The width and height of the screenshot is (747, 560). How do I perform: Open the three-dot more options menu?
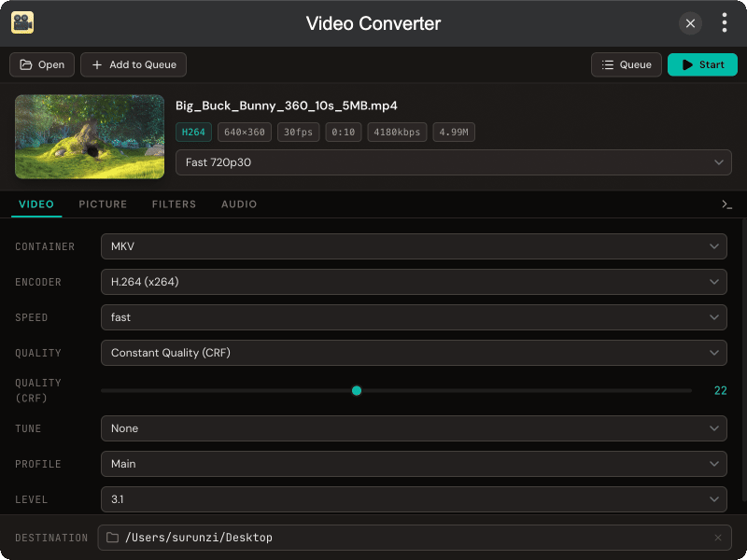click(x=725, y=22)
